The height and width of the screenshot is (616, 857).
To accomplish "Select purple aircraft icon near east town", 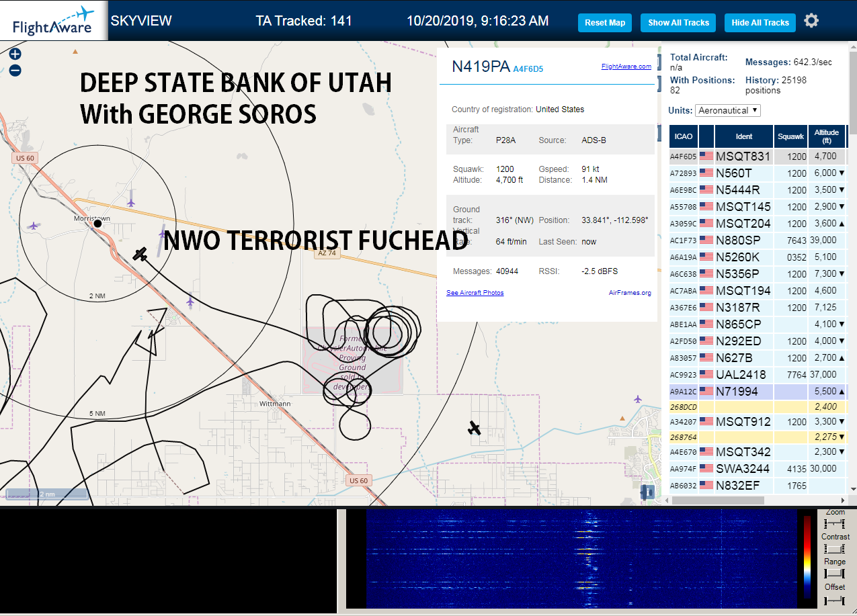I will 637,399.
